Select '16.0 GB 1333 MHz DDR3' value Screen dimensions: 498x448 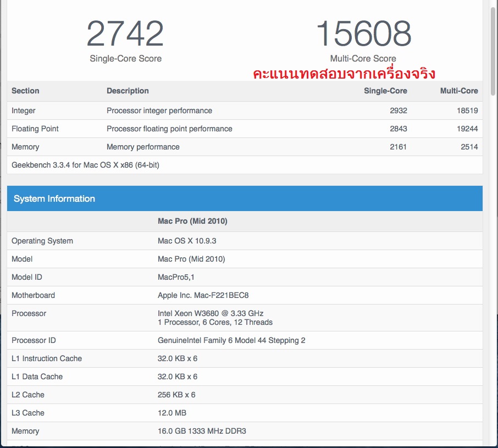click(x=202, y=431)
